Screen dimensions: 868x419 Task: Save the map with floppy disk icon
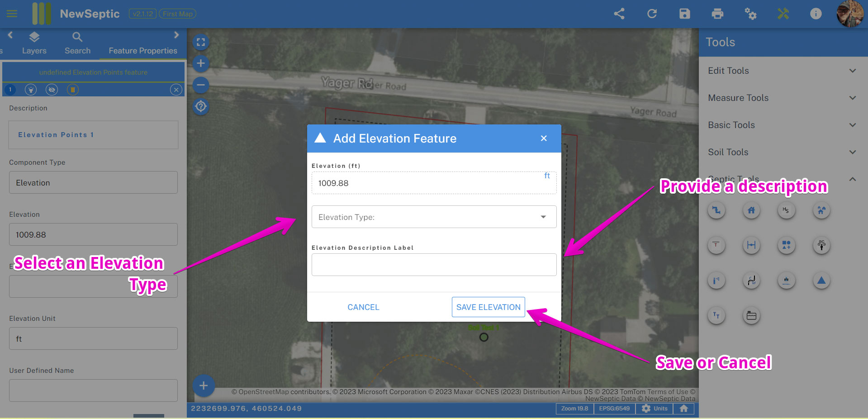point(685,14)
